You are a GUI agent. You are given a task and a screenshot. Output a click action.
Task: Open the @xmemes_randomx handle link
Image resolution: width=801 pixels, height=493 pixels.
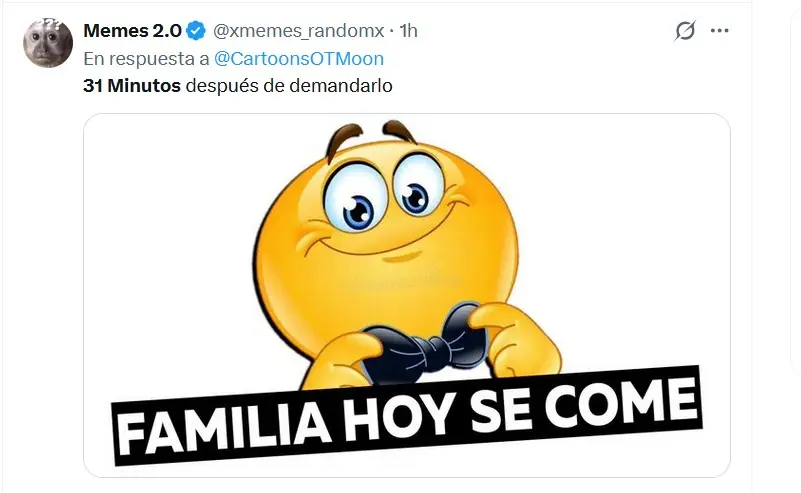point(298,31)
